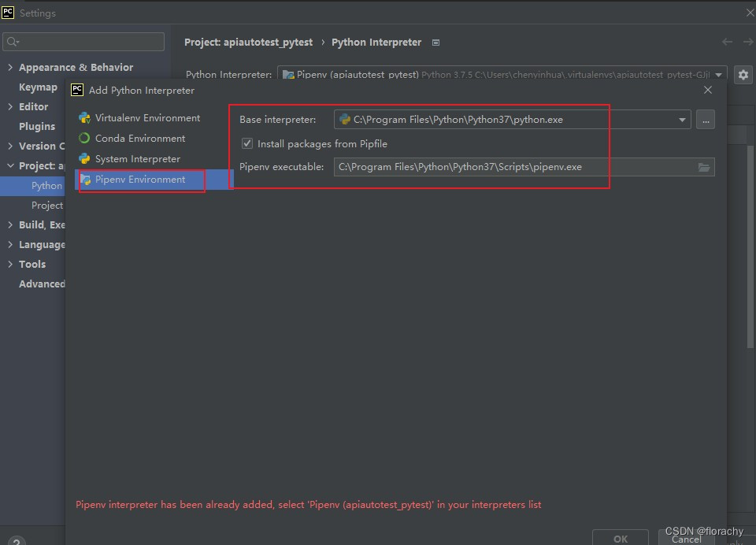The image size is (756, 545).
Task: Toggle the Install packages from Pipfile option
Action: (x=246, y=143)
